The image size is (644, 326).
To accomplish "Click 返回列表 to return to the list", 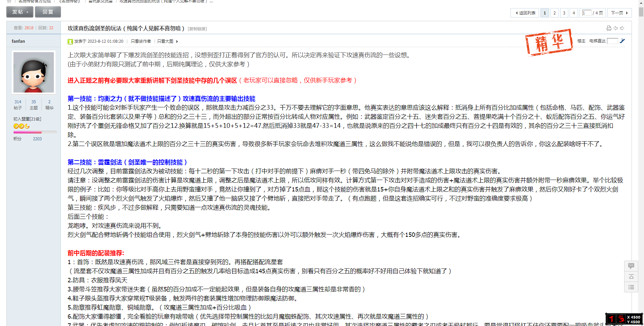I will click(x=525, y=13).
